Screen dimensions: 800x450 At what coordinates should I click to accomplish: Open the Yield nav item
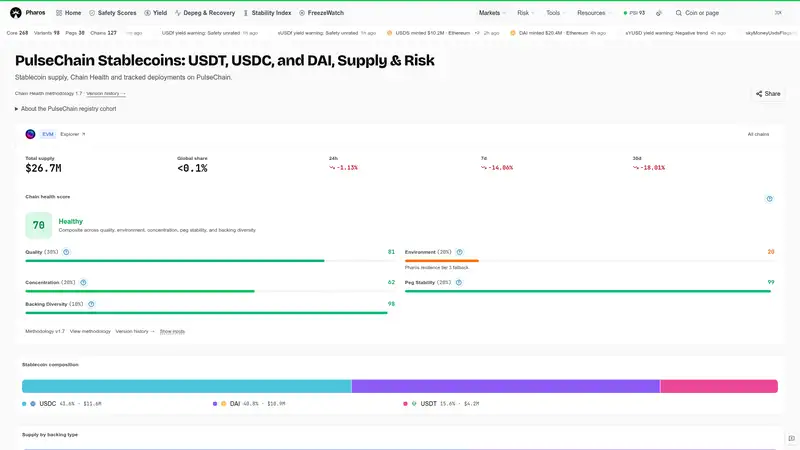156,13
